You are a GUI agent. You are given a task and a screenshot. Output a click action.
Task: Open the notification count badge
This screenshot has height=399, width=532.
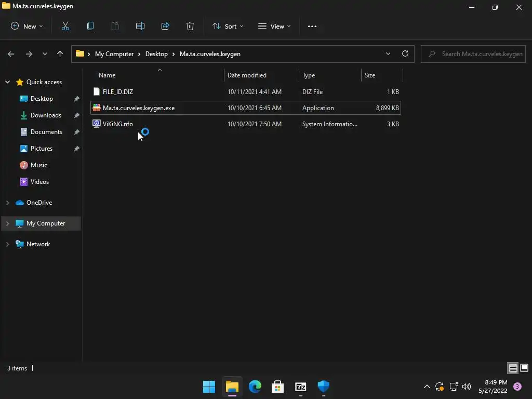[x=517, y=387]
